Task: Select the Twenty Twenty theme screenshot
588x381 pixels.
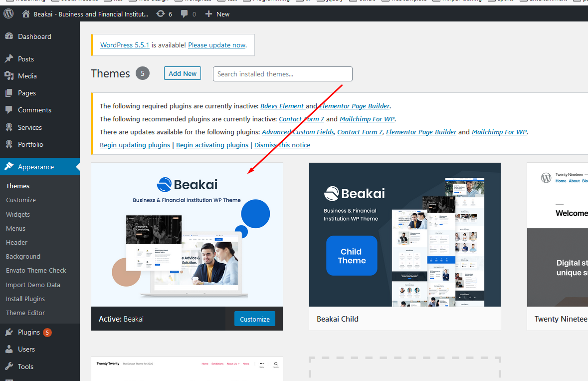Action: coord(187,369)
